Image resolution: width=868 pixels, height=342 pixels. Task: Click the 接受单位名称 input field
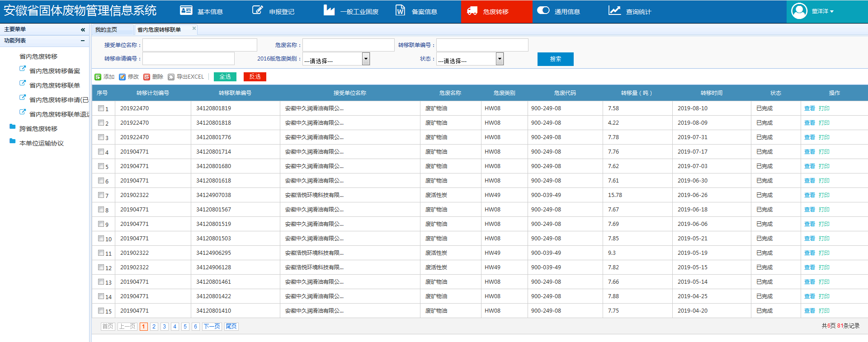tap(200, 45)
